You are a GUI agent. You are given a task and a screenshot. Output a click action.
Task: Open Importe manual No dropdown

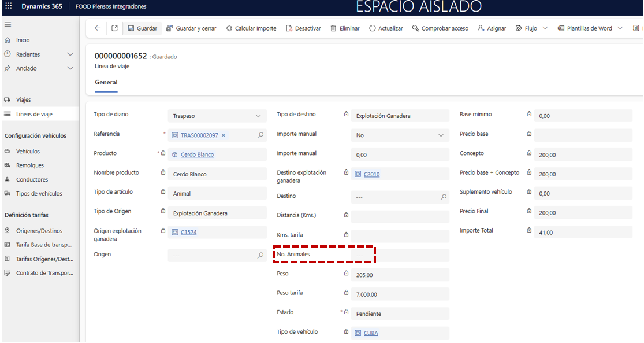[441, 135]
